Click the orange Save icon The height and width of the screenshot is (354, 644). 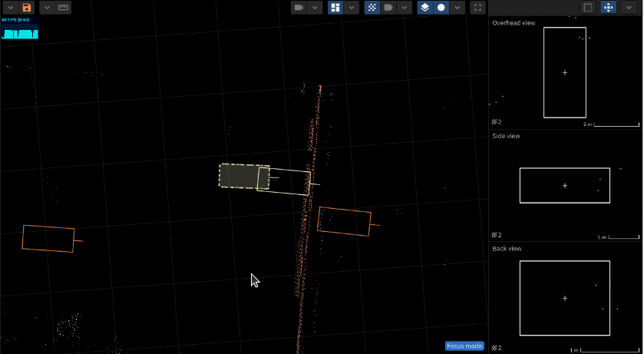coord(27,8)
